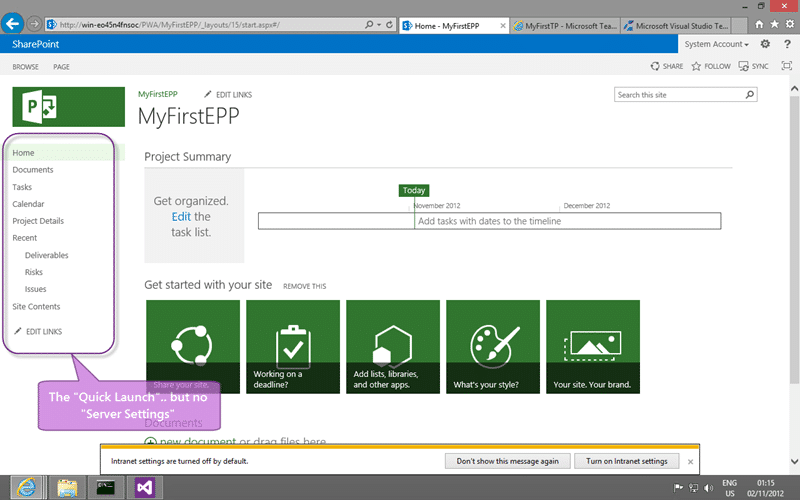800x500 pixels.
Task: Open Calendar in Quick Launch
Action: [28, 204]
